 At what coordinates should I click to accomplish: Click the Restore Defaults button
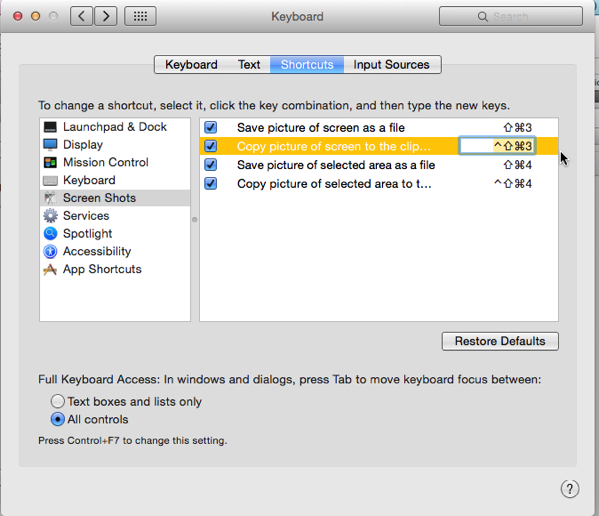[x=500, y=341]
